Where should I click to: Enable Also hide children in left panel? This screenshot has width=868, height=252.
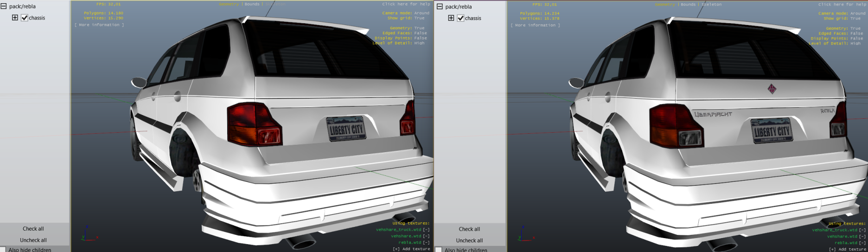(x=3, y=250)
